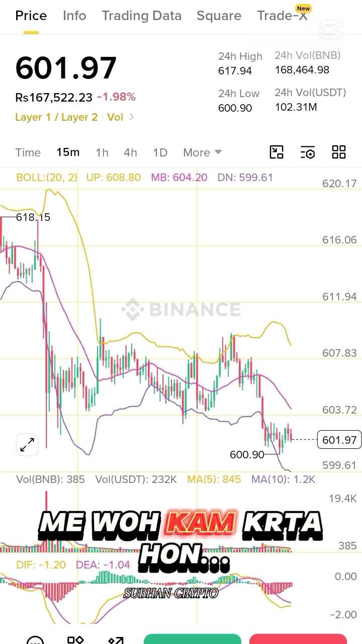Select the 4h chart interval
The width and height of the screenshot is (362, 644).
pyautogui.click(x=131, y=152)
